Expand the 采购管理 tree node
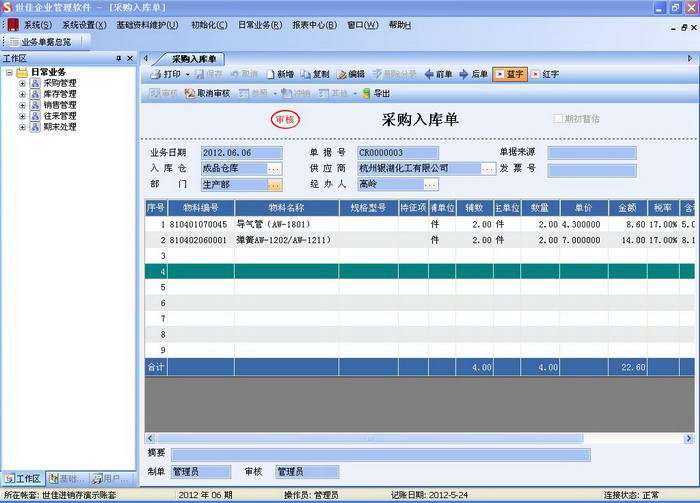This screenshot has height=503, width=700. 22,83
